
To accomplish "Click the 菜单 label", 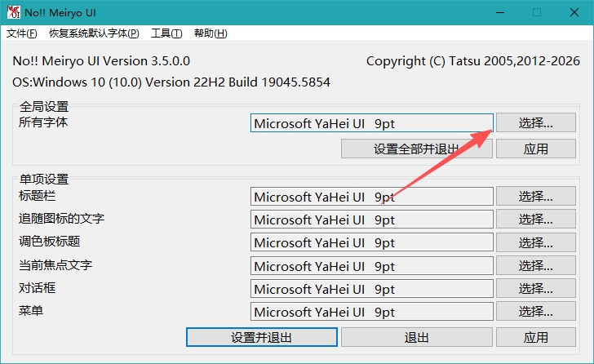I will click(31, 311).
